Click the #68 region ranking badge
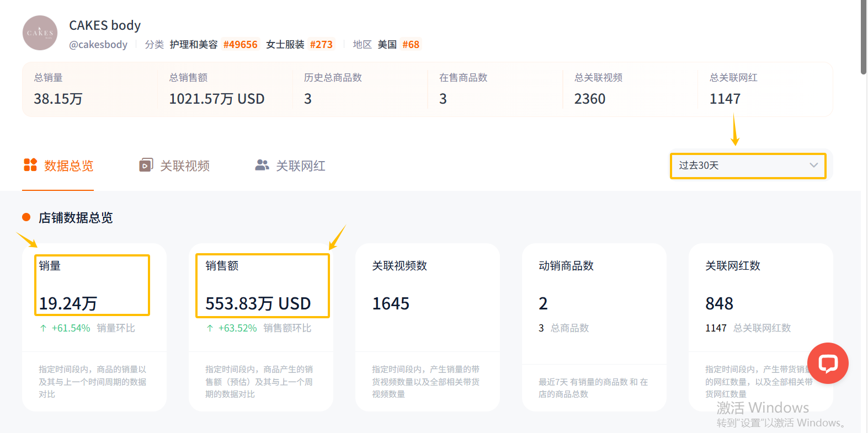Screen dimensions: 868x433 point(411,45)
